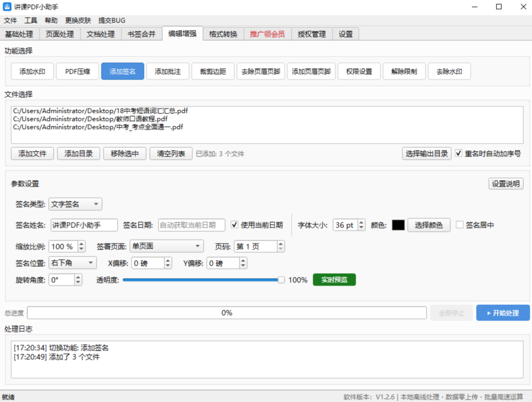Open the 文件 menu
The height and width of the screenshot is (402, 532).
tap(10, 20)
